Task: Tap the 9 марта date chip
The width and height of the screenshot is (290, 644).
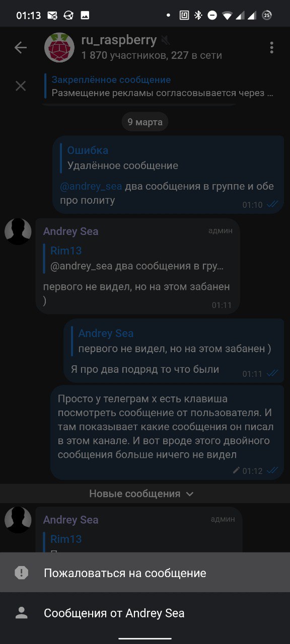Action: click(x=145, y=122)
